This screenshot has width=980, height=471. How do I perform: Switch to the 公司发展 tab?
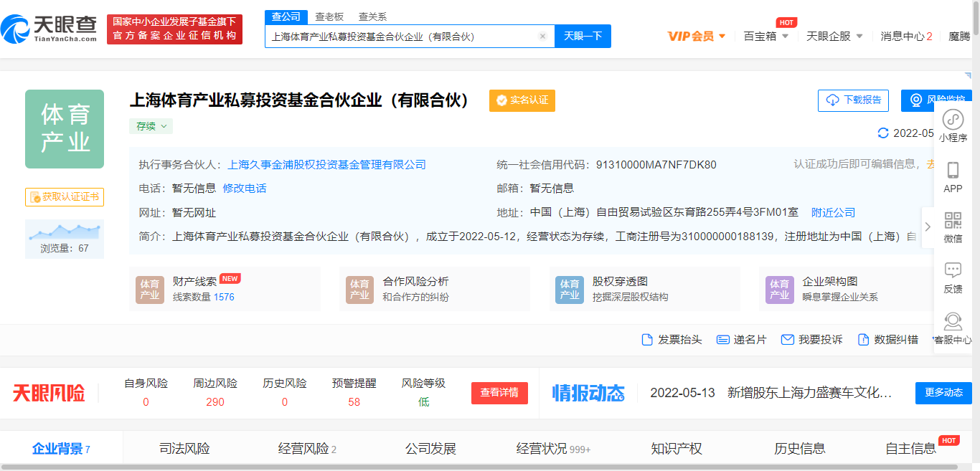(430, 449)
